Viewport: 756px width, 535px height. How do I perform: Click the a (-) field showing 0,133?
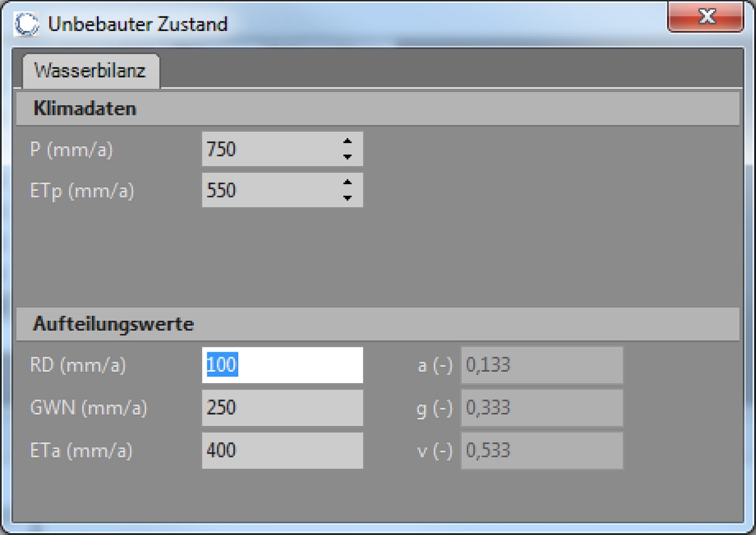point(542,365)
